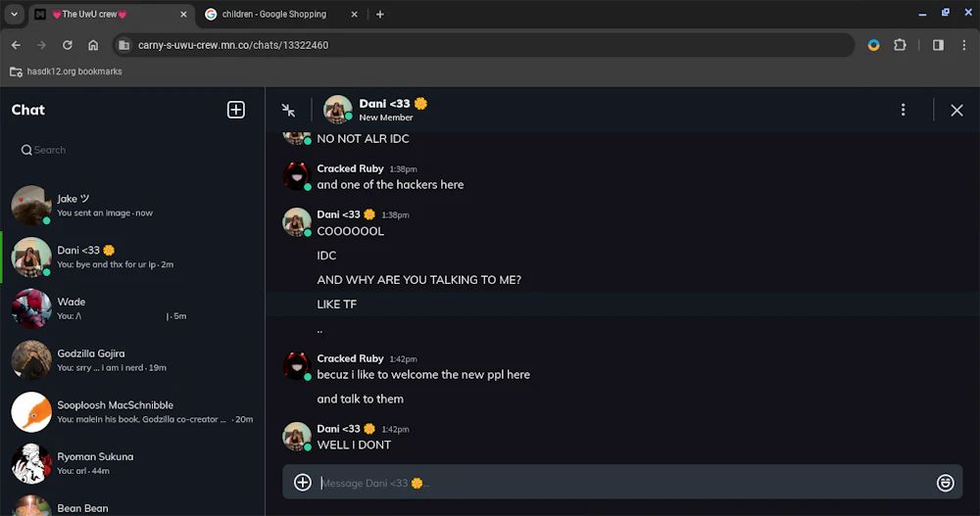Viewport: 980px width, 516px height.
Task: Open the chat with Jake
Action: pos(132,206)
